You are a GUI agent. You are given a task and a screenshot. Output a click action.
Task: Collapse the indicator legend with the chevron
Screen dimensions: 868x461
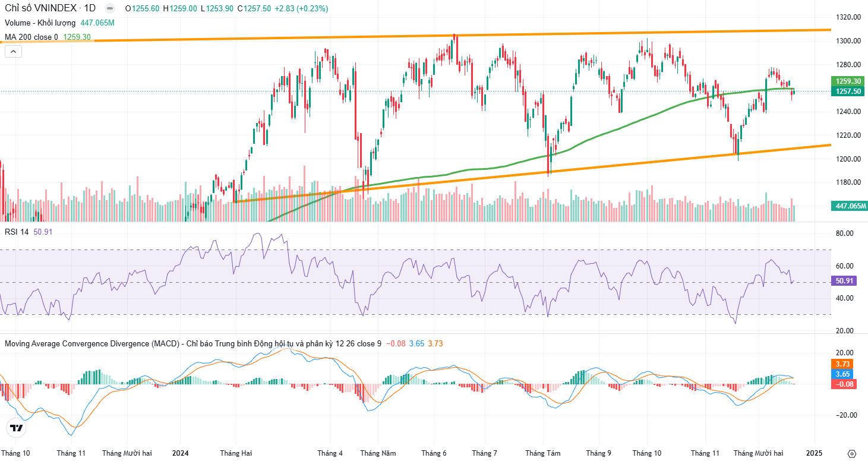[x=13, y=52]
